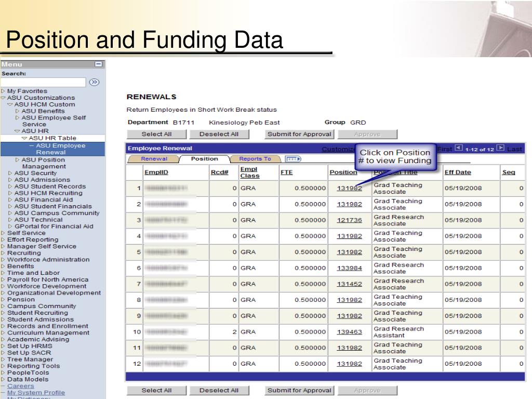Open the Time and Labor menu item
The image size is (532, 399).
(33, 273)
